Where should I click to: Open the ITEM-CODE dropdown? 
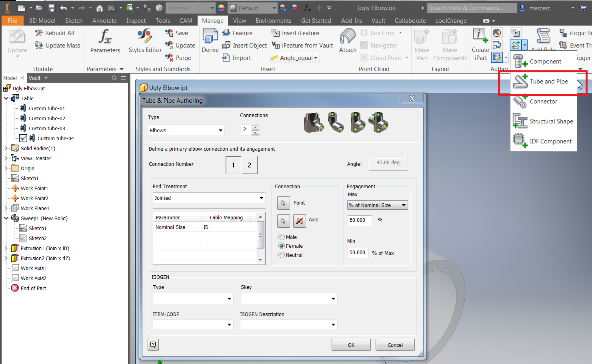coord(193,324)
